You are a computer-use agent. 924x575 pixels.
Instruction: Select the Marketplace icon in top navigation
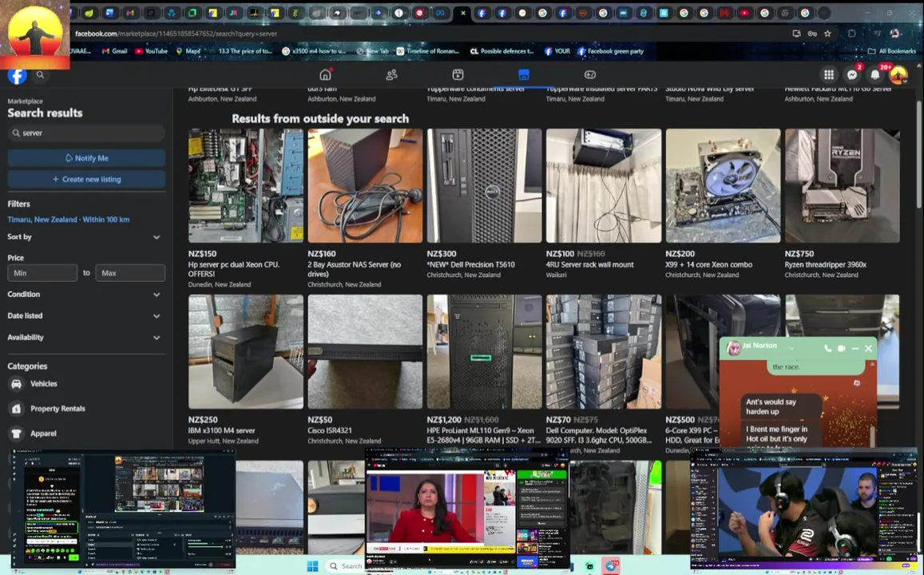(524, 74)
